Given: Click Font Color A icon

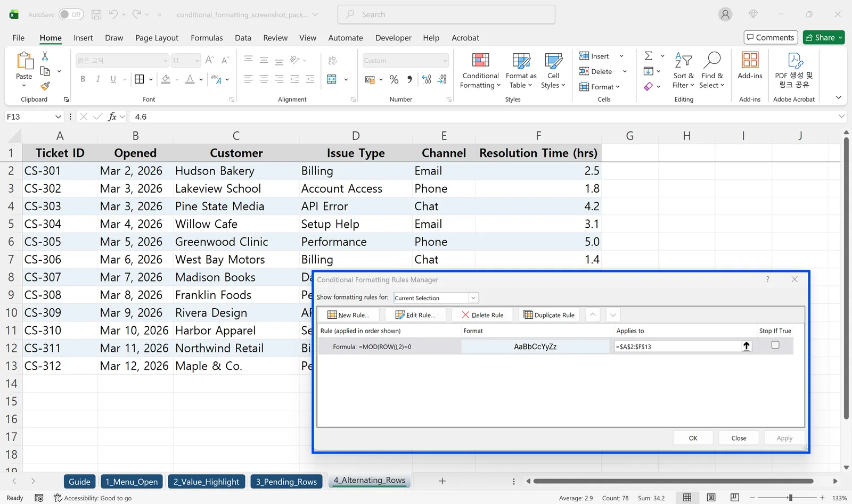Looking at the screenshot, I should pos(190,79).
